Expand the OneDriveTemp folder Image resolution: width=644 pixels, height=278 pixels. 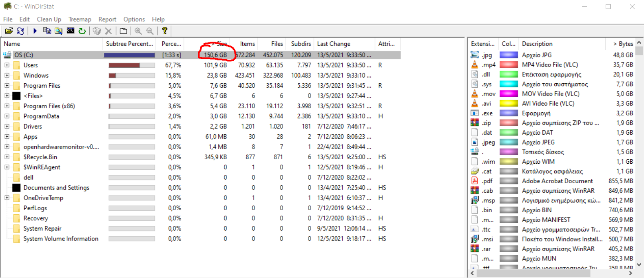(7, 198)
